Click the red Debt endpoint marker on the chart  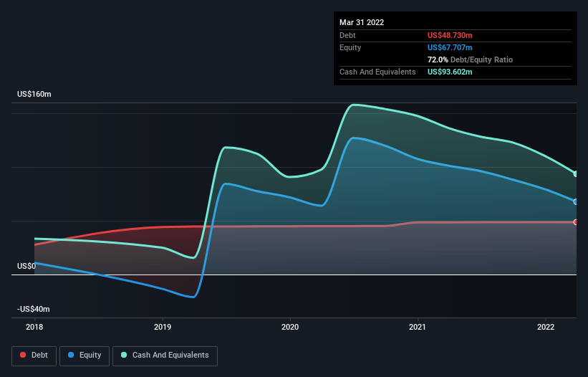pyautogui.click(x=576, y=222)
